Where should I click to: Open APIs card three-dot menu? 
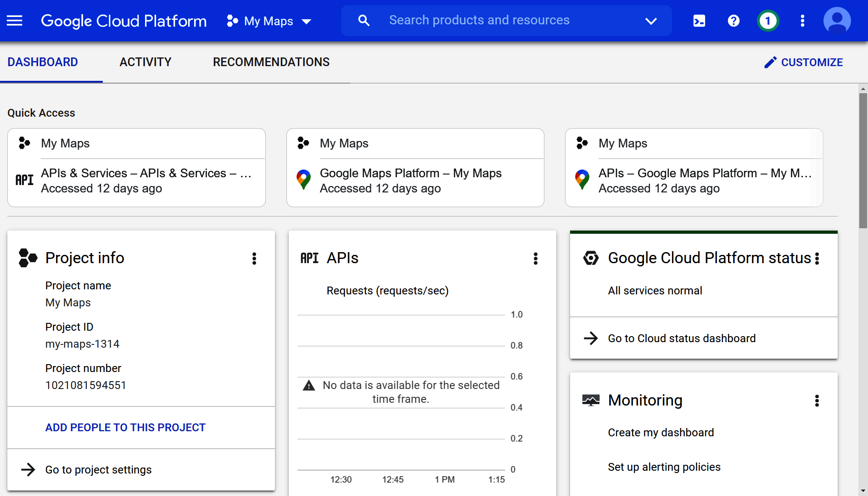click(535, 259)
